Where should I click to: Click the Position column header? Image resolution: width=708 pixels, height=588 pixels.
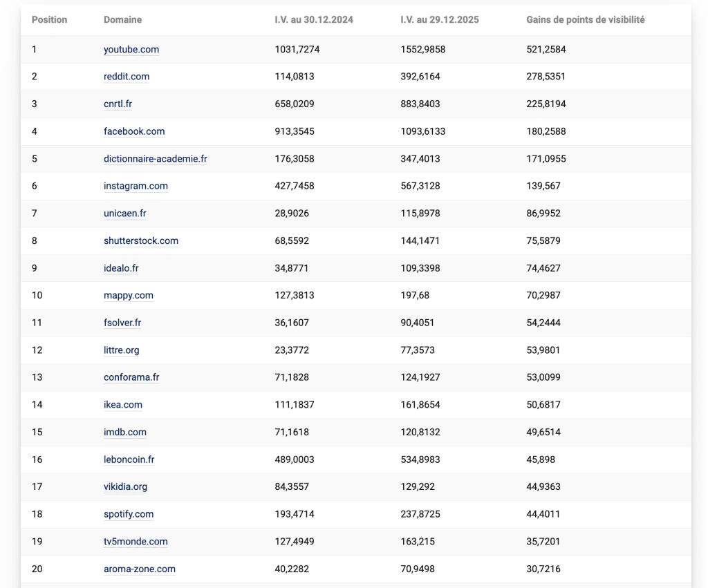50,20
